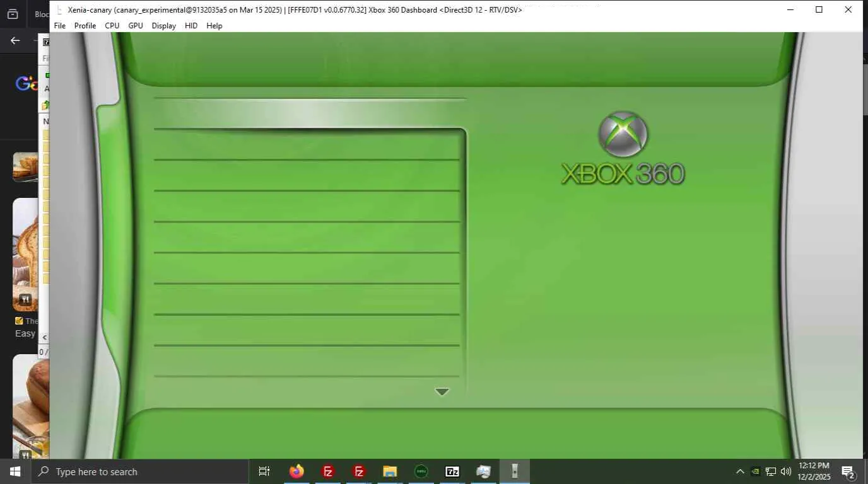
Task: Open the taskbar app between 7-Zip and Xenia
Action: tap(483, 471)
